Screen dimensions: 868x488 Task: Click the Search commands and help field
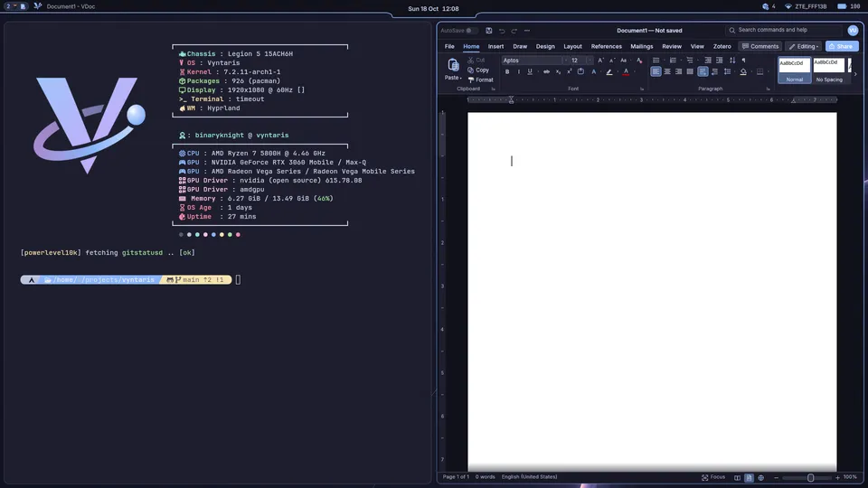pyautogui.click(x=783, y=30)
